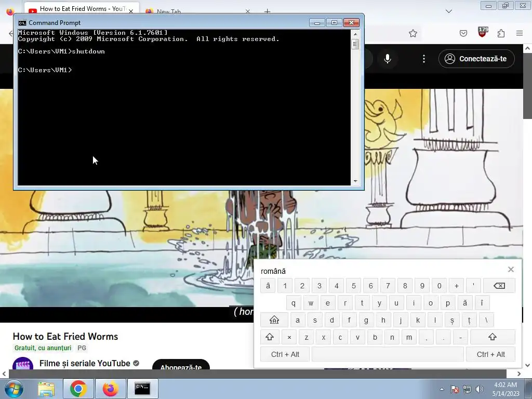Viewport: 532px width, 399px height.
Task: Open the clock showing 4:02 AM
Action: tap(506, 389)
